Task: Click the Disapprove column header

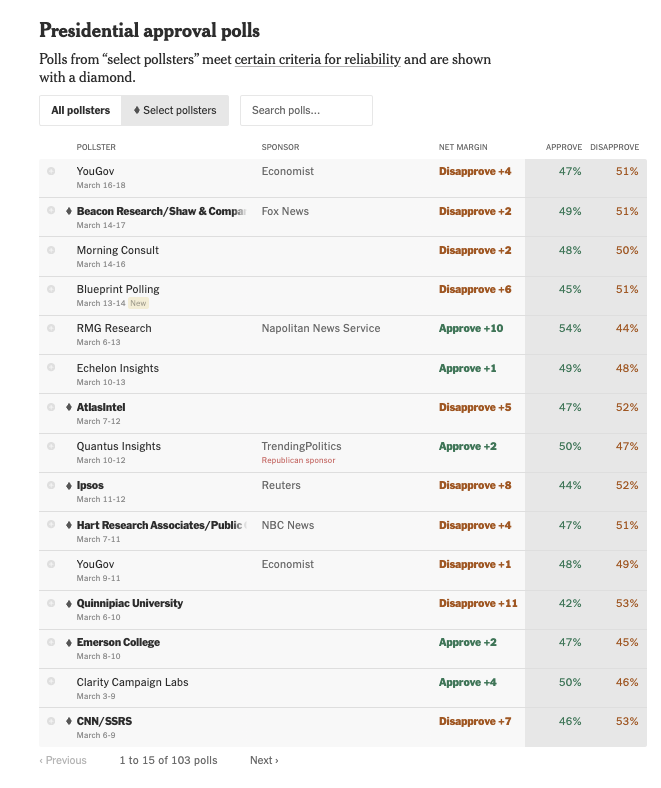Action: (x=614, y=147)
